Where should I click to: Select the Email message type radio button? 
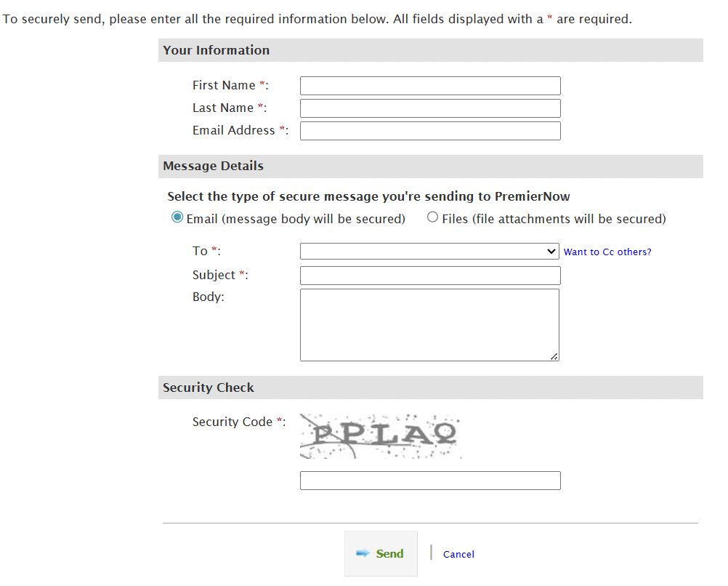[x=177, y=217]
